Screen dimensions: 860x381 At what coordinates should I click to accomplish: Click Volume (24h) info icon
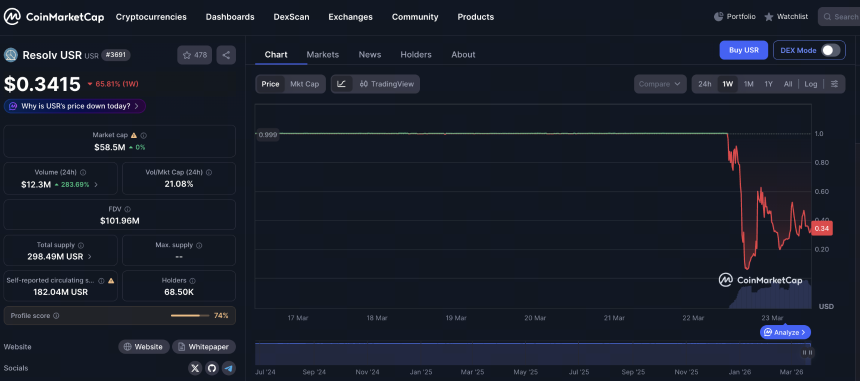(x=83, y=172)
